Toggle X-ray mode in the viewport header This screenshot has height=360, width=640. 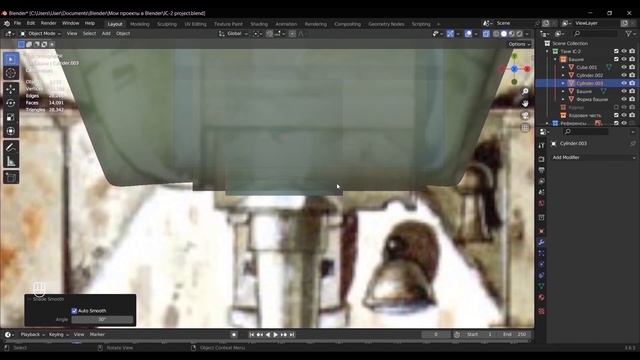(486, 34)
